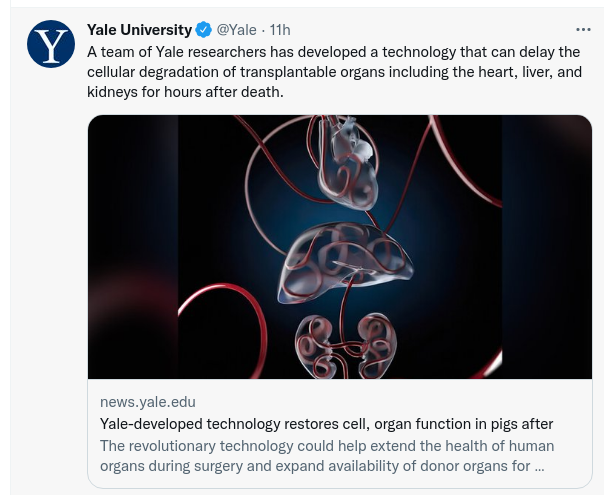Open the @Yale handle link

point(236,30)
